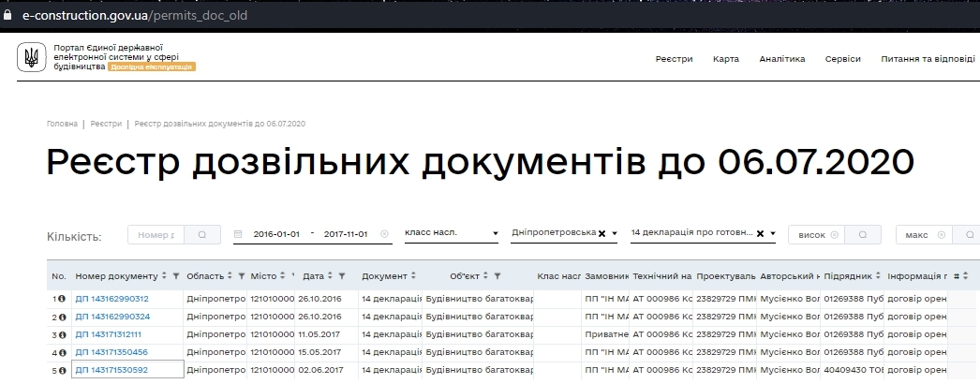980x384 pixels.
Task: Sort by Номер документу column arrows
Action: point(164,276)
